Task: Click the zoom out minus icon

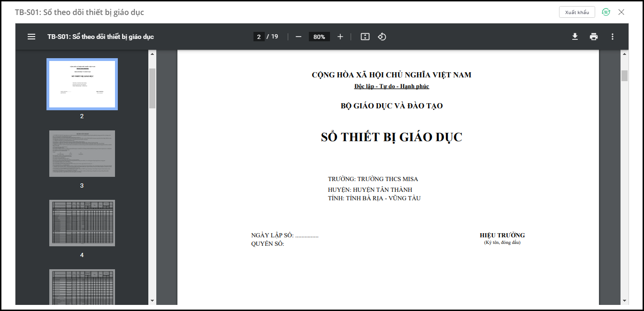Action: click(x=298, y=37)
